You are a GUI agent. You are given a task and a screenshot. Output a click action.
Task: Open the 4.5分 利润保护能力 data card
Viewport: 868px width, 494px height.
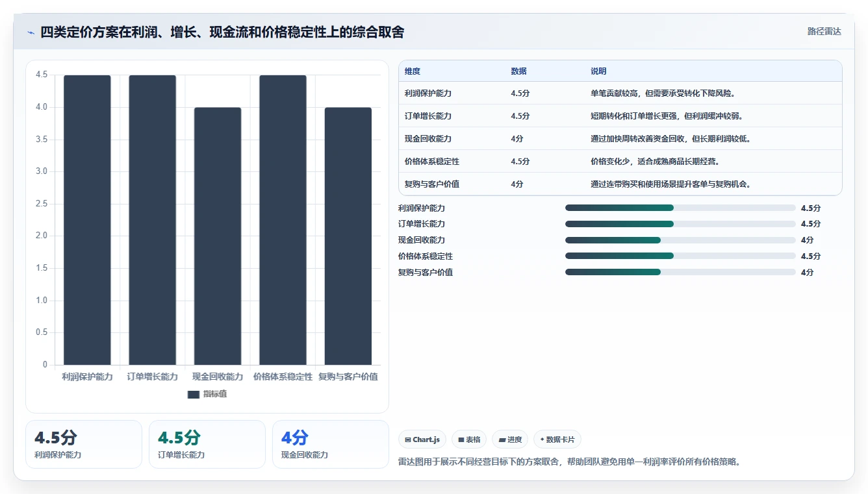84,444
